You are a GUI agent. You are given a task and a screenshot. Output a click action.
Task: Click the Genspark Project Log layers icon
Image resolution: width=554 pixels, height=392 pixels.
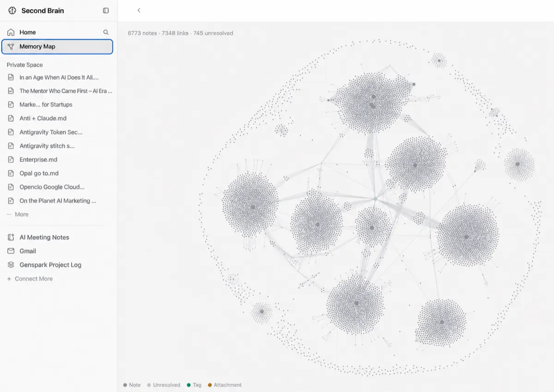11,265
